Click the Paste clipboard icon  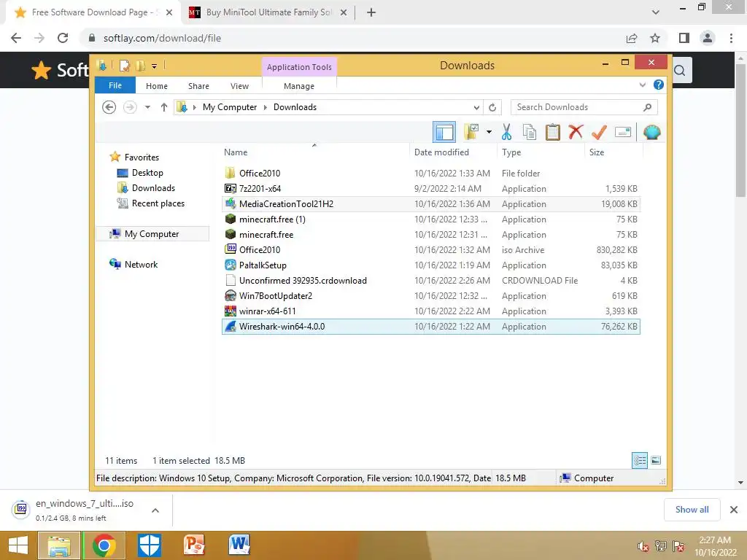click(553, 132)
